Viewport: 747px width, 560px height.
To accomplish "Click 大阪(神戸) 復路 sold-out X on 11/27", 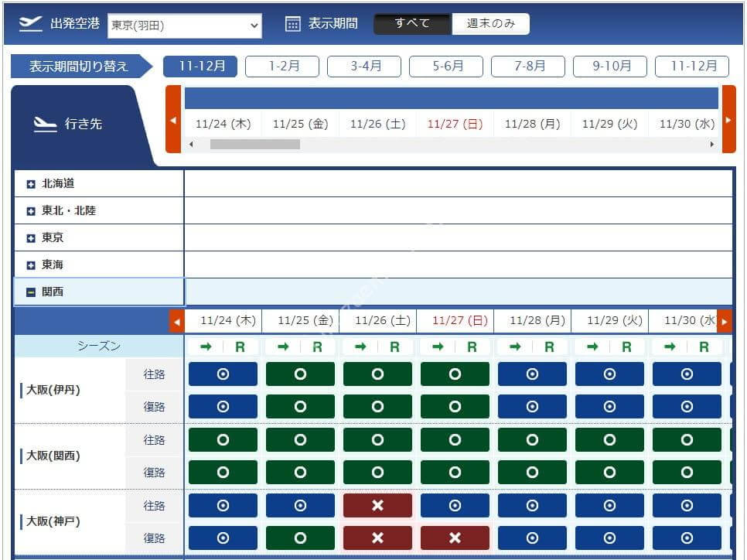I will (x=455, y=538).
